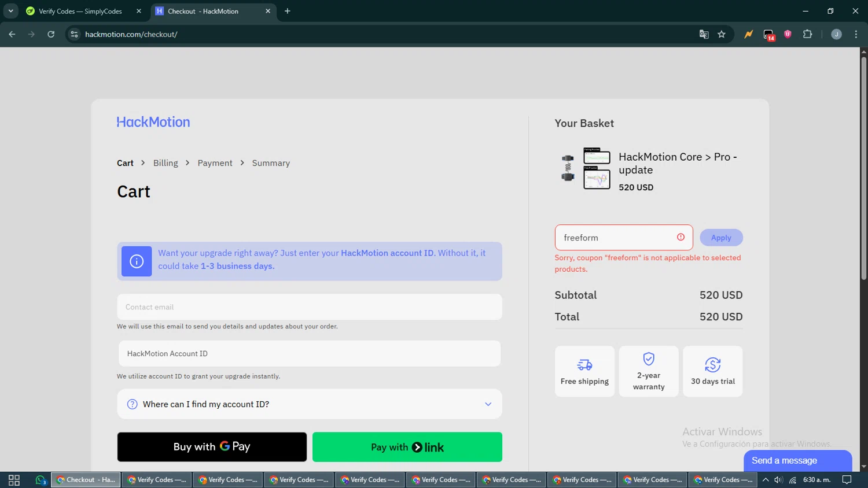Click the HackMotion logo
This screenshot has height=488, width=868.
click(x=153, y=122)
